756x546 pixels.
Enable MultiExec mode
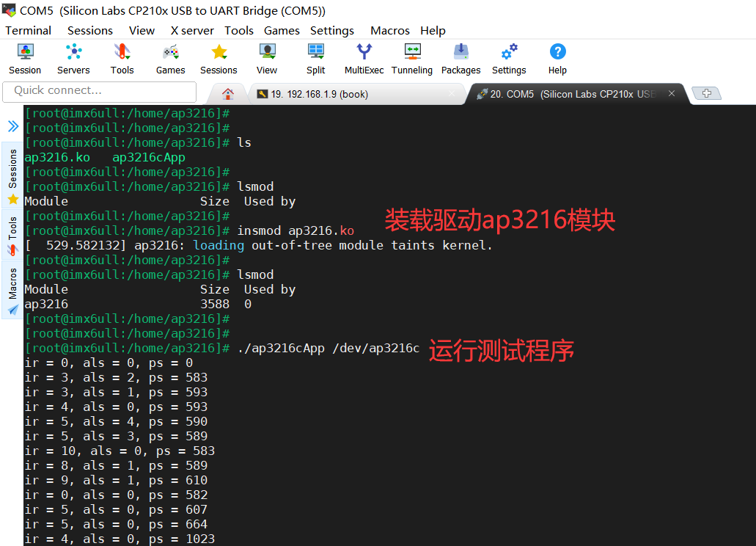pyautogui.click(x=364, y=59)
